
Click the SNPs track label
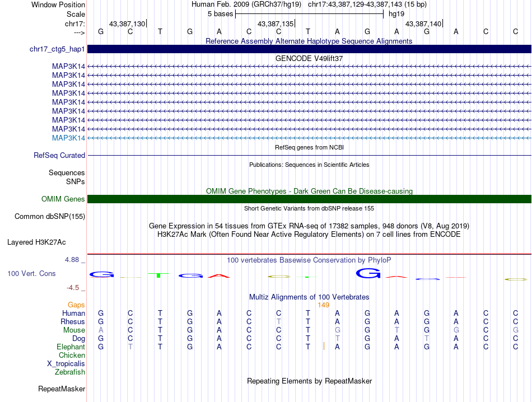[76, 181]
